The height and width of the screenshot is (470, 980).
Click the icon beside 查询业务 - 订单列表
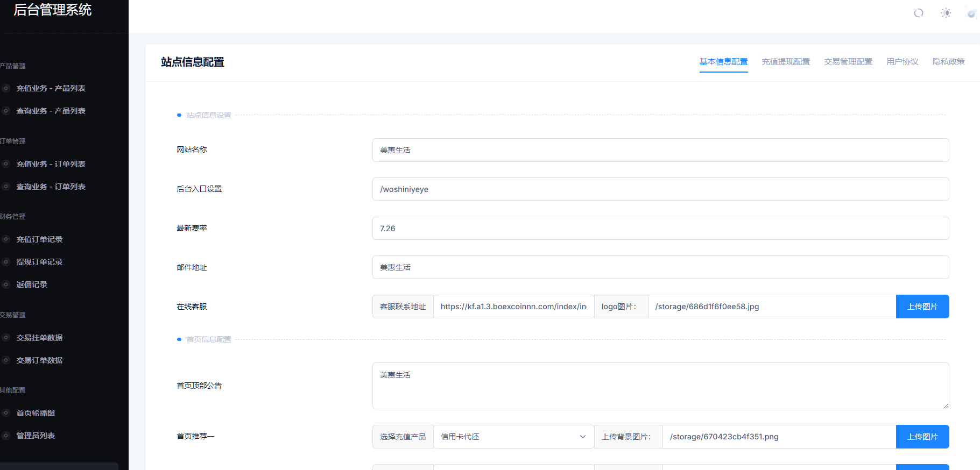[6, 187]
